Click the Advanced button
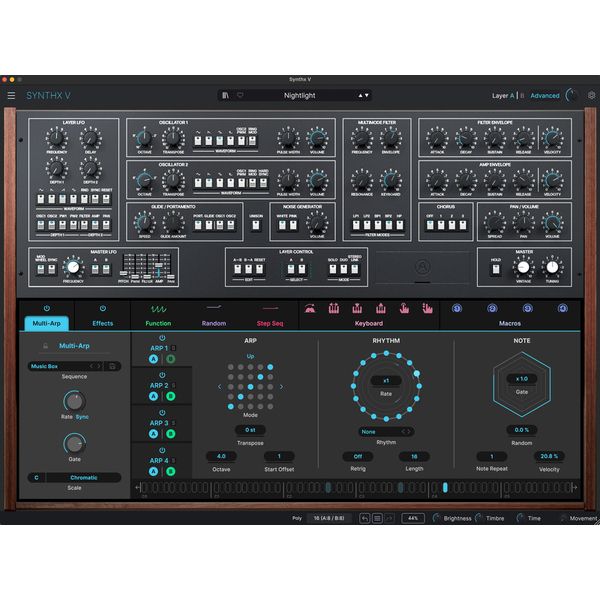This screenshot has width=600, height=600. [545, 96]
